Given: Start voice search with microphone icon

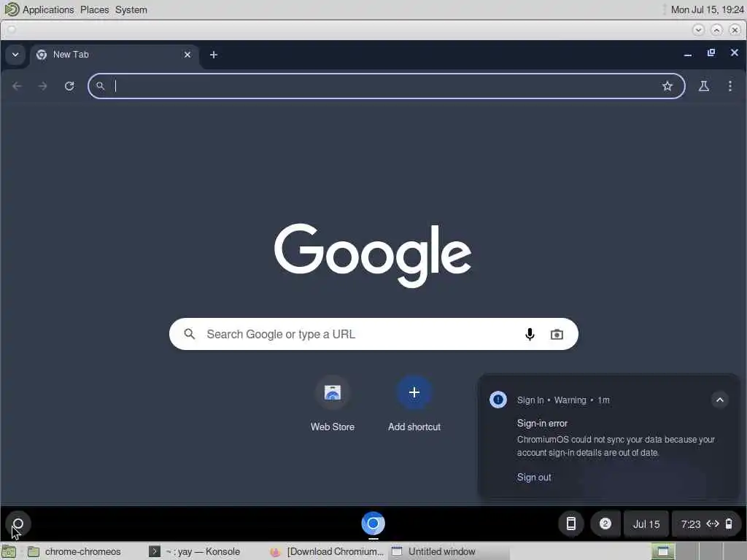Looking at the screenshot, I should [x=530, y=334].
